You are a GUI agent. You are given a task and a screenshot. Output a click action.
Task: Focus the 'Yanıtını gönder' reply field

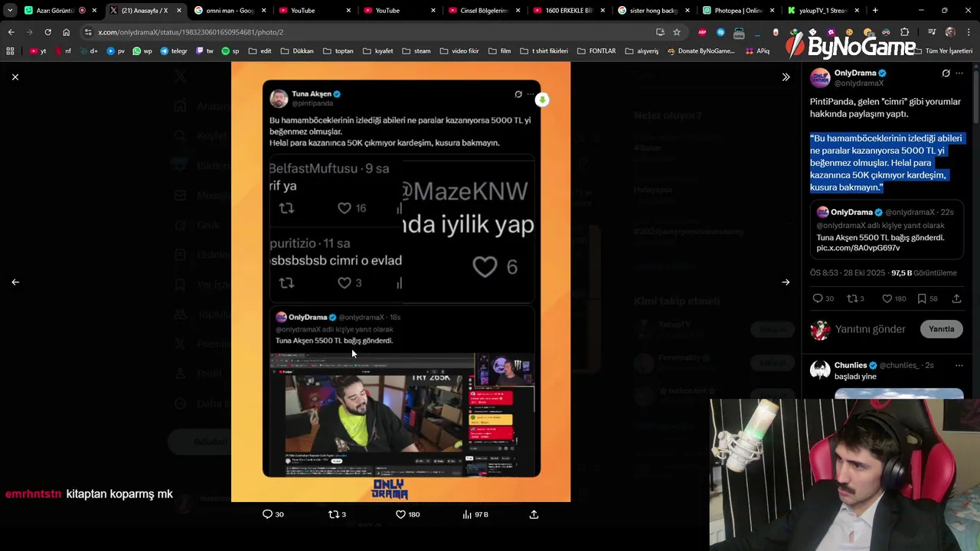(871, 329)
